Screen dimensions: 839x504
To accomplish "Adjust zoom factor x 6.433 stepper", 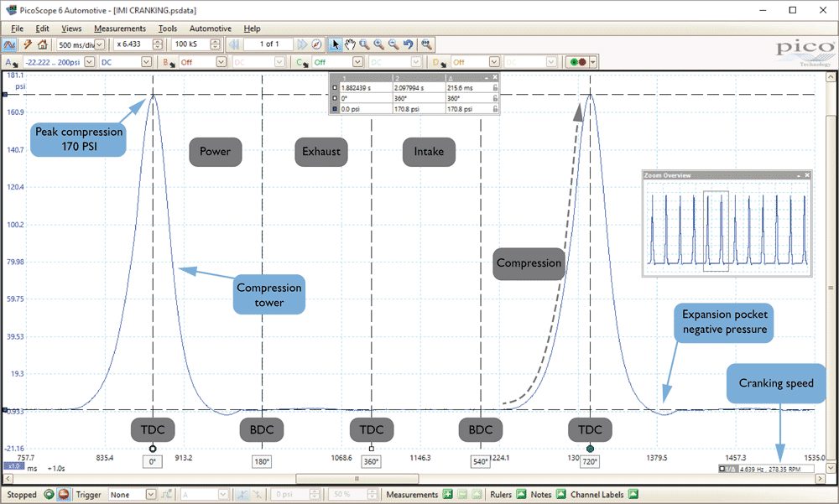I will click(158, 44).
